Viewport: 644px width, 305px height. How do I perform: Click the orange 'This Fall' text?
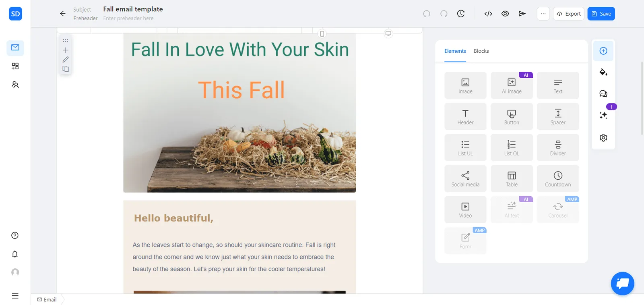tap(241, 90)
